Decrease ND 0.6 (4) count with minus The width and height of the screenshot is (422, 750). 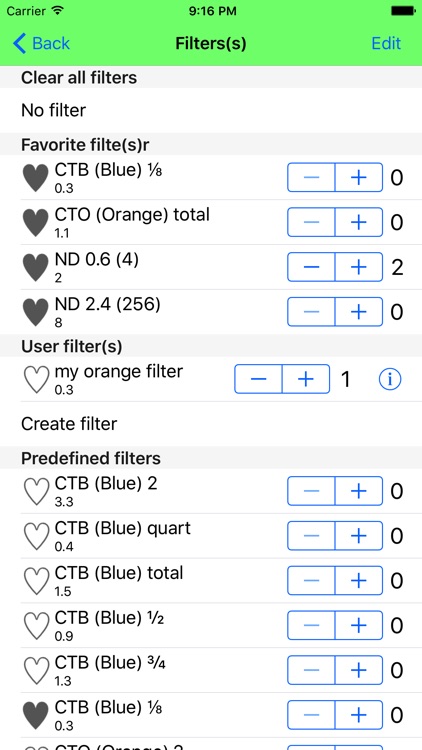[x=311, y=267]
